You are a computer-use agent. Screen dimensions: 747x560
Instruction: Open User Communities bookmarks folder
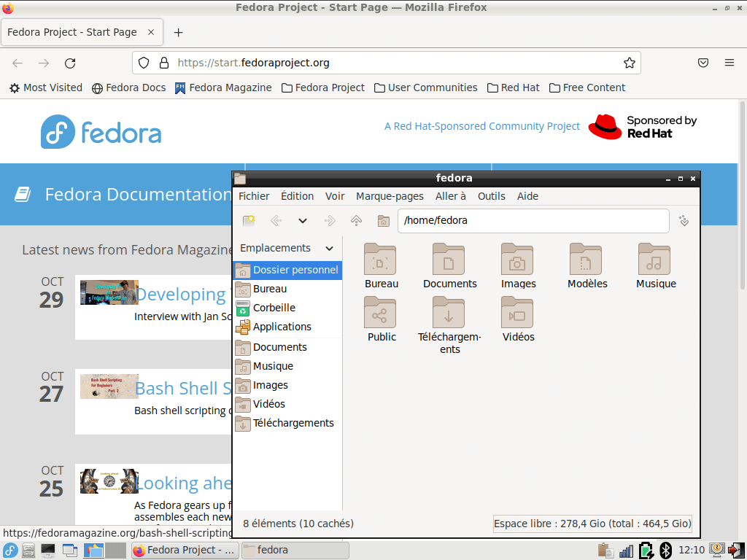(426, 87)
